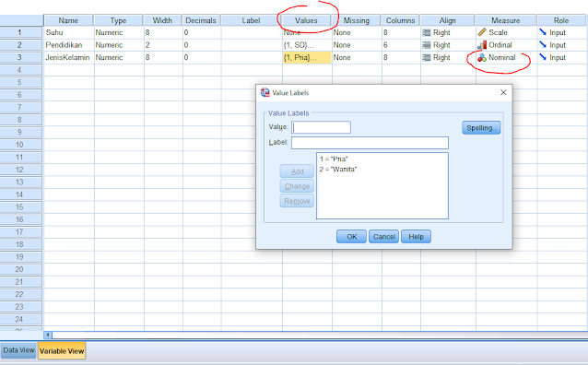Click the Input role arrow icon for Suhu
Image resolution: width=588 pixels, height=365 pixels.
[543, 32]
